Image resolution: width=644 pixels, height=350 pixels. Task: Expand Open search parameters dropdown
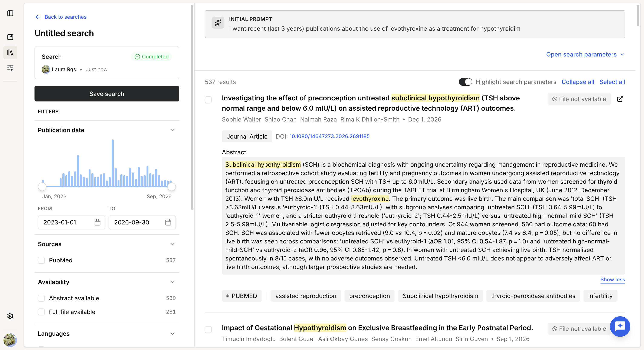pos(585,55)
